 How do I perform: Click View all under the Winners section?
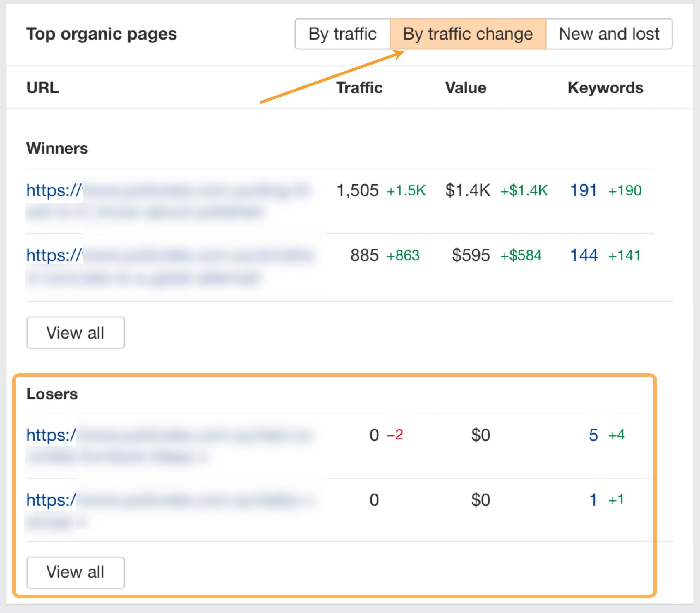(75, 332)
